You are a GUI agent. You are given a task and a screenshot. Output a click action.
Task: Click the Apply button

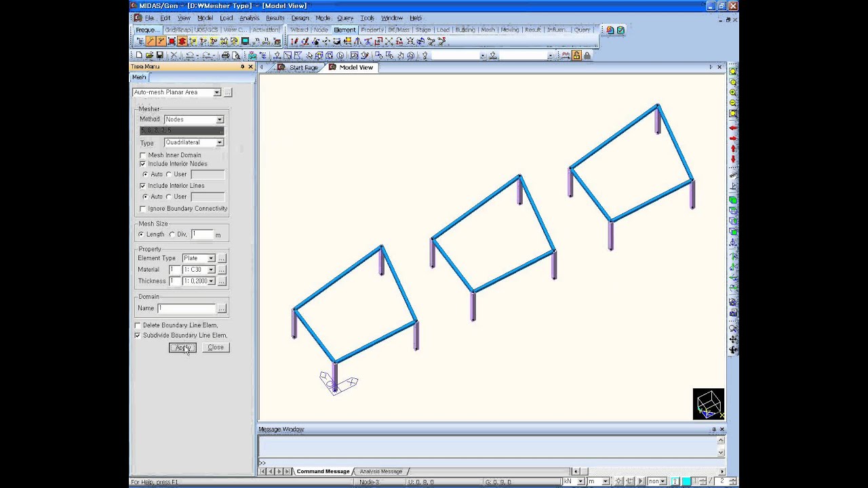(182, 348)
